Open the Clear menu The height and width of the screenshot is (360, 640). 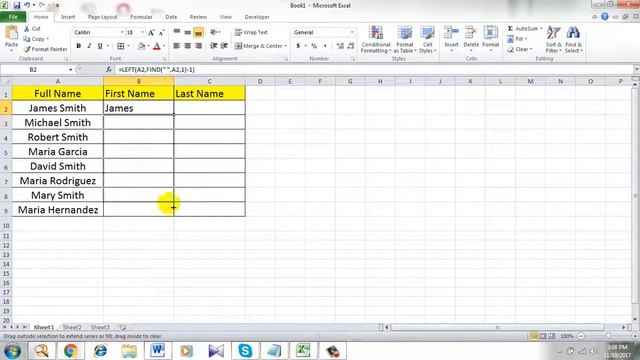tap(520, 49)
